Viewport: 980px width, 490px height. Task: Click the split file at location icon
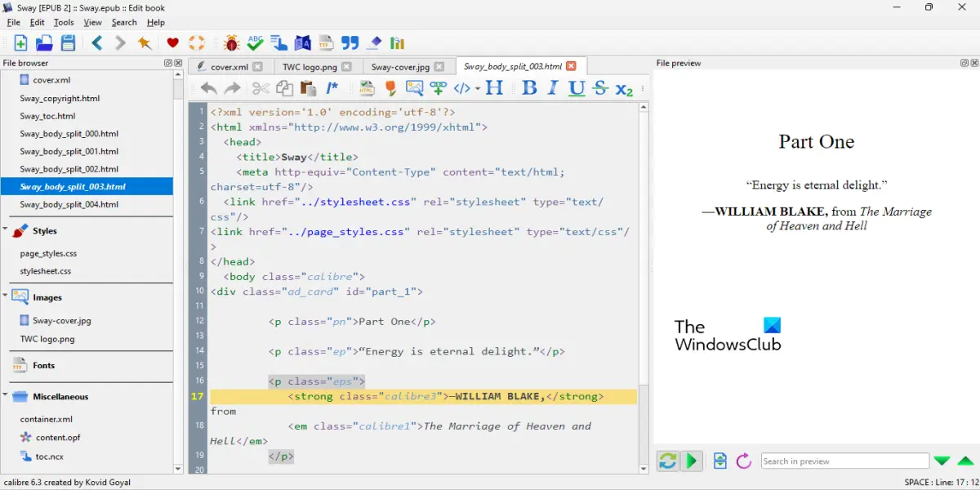[719, 461]
